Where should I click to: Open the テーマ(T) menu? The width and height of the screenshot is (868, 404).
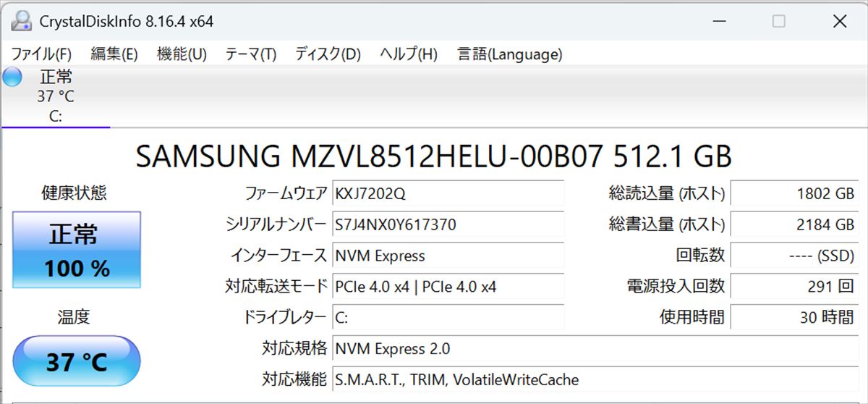251,54
